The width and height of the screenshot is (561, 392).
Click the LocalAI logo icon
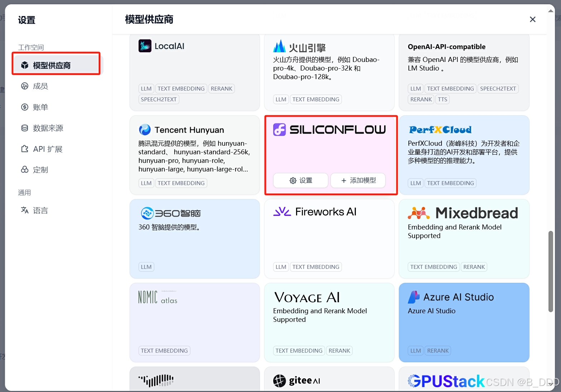point(145,46)
